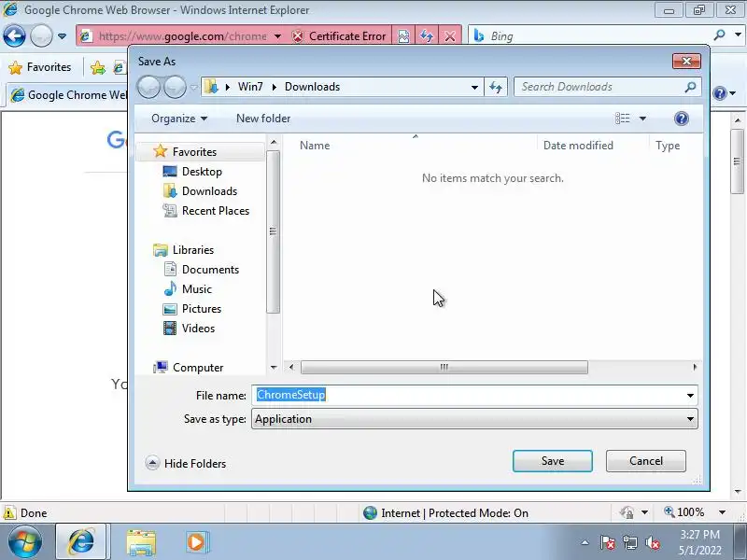Open the view options dropdown arrow
Screen dimensions: 747x560
(642, 119)
